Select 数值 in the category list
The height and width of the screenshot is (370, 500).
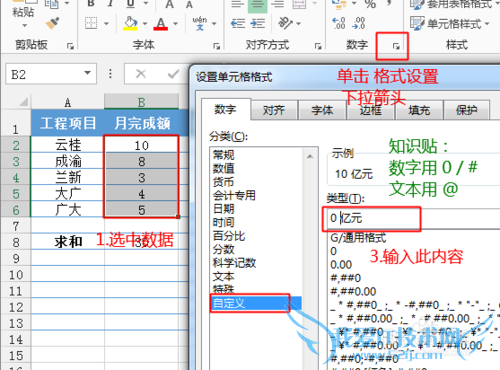click(x=224, y=168)
